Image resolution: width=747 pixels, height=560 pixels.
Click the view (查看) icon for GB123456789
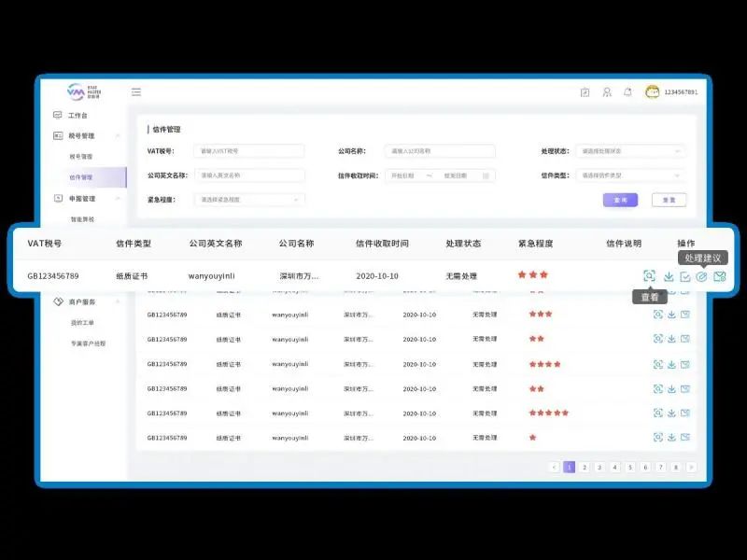650,276
